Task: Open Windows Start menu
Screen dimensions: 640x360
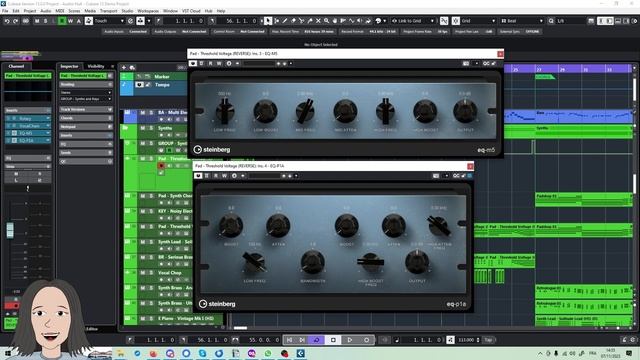Action: tap(8, 353)
